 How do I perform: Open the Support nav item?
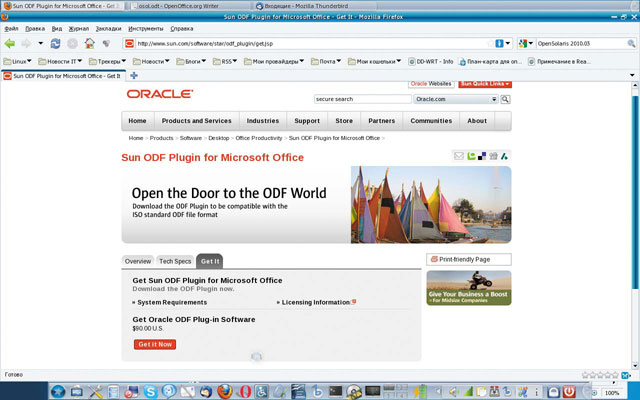click(x=307, y=121)
